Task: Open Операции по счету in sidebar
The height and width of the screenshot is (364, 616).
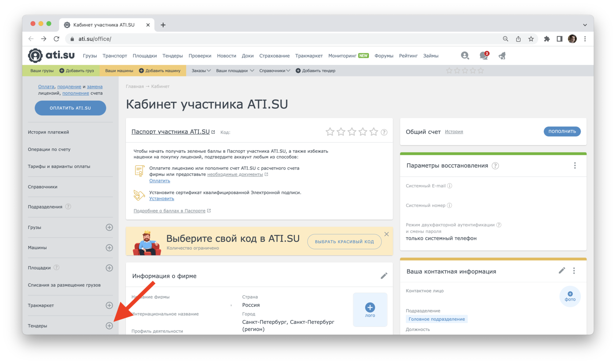Action: 49,149
